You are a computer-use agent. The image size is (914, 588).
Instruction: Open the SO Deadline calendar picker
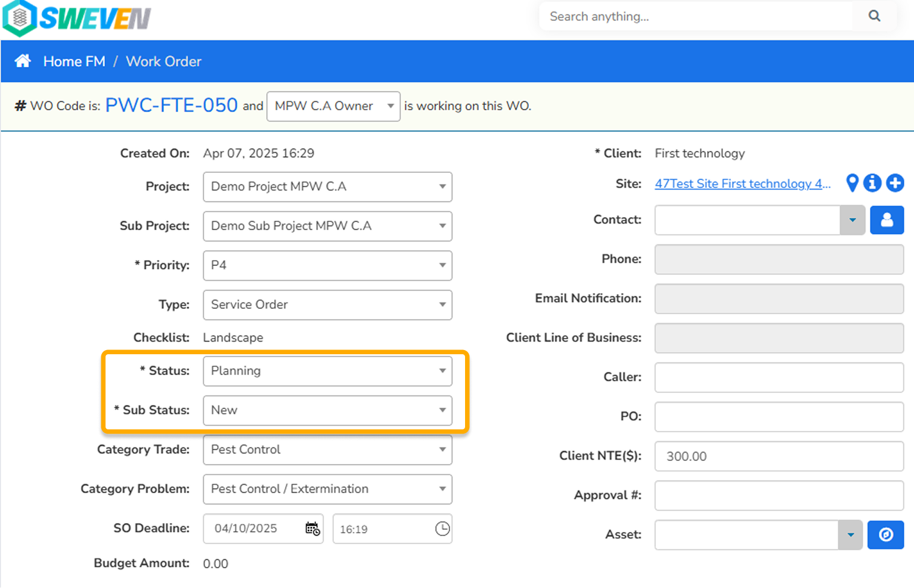(312, 528)
